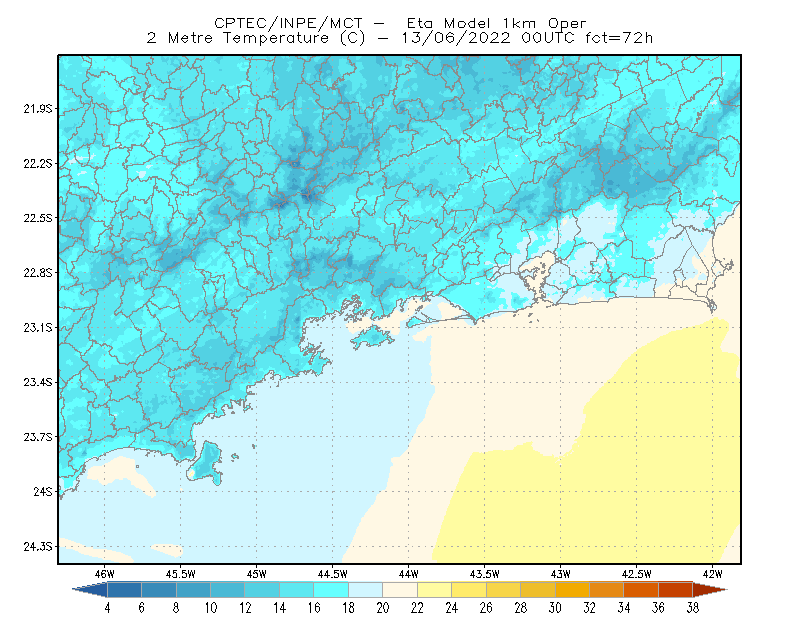The image size is (800, 618).
Task: Click the 45W longitude label
Action: pos(257,574)
